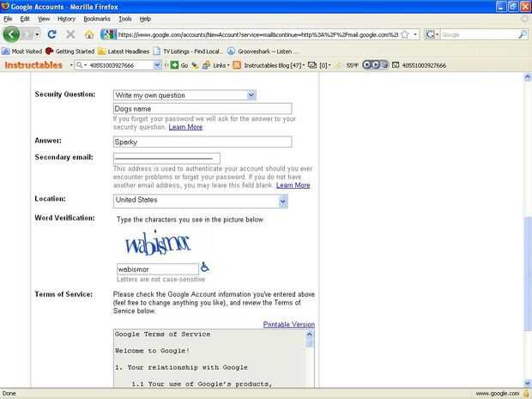Open the Help menu
Screen dimensions: 532x399
tap(145, 19)
